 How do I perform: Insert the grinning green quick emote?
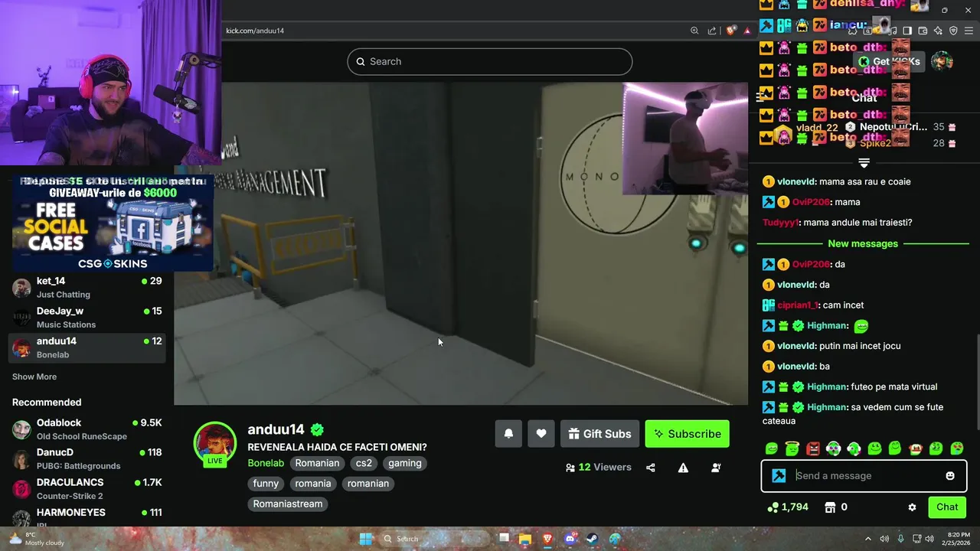[x=772, y=448]
